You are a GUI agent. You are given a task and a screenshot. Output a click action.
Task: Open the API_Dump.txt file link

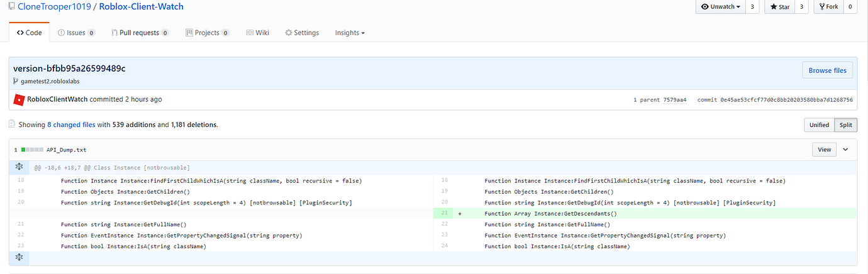[66, 150]
